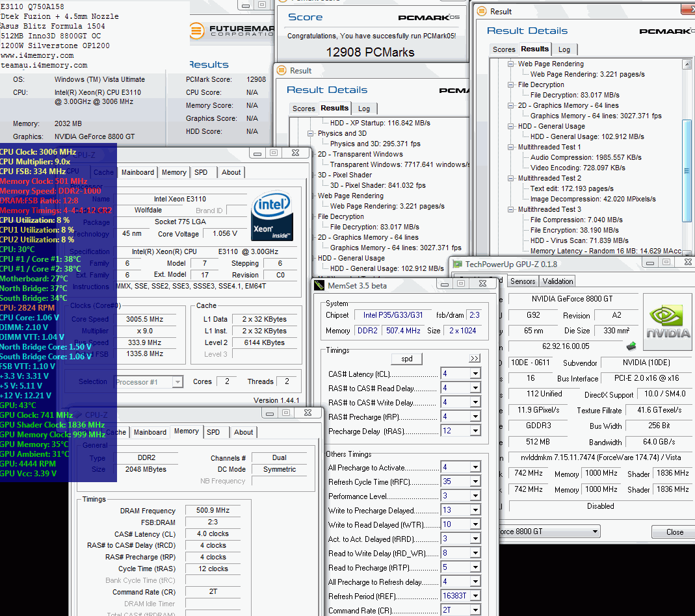Open the Command Rate (CR) dropdown in MemSet
Screen dimensions: 695x616
point(475,610)
